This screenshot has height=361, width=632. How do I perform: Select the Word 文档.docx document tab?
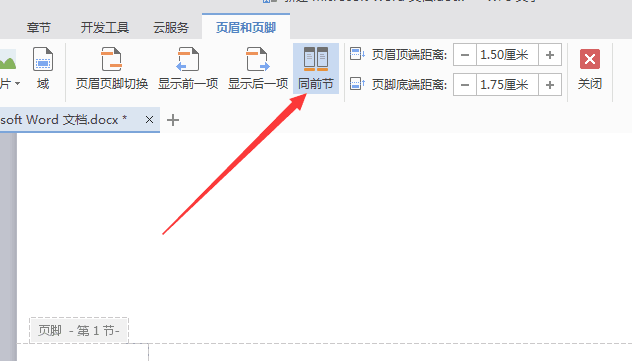coord(80,120)
